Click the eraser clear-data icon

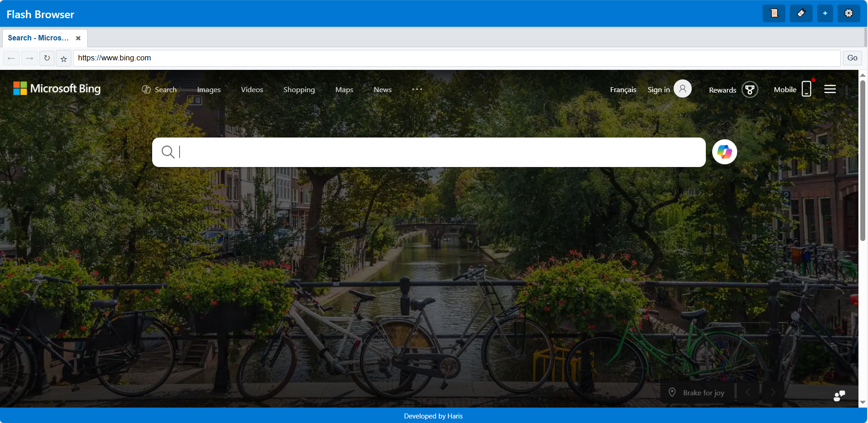[801, 13]
